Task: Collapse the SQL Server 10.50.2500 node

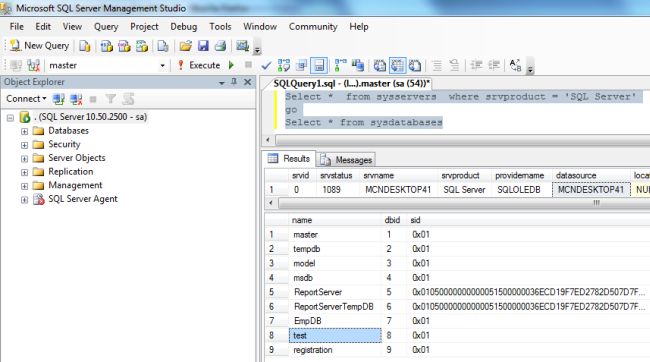Action: click(10, 118)
